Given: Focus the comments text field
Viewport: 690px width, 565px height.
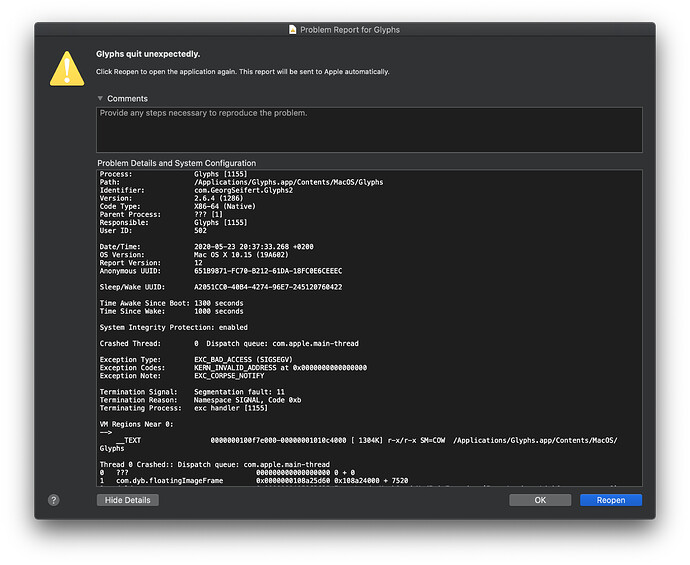Looking at the screenshot, I should point(369,130).
